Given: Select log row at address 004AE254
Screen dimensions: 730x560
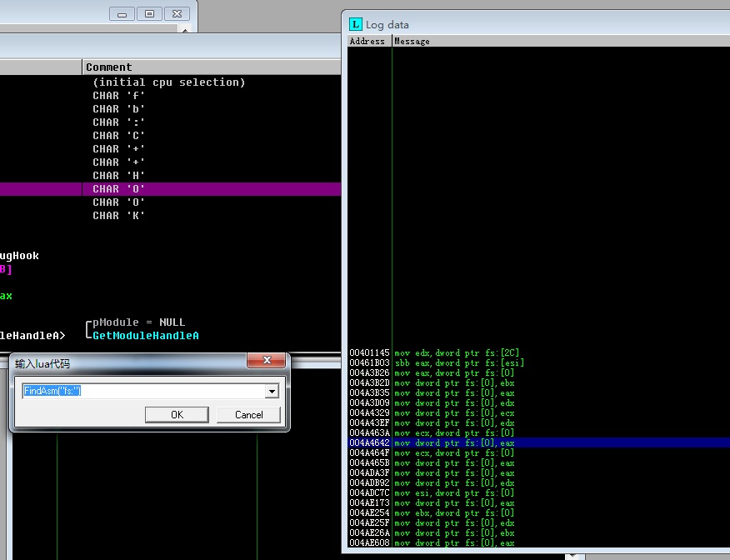Looking at the screenshot, I should tap(538, 513).
